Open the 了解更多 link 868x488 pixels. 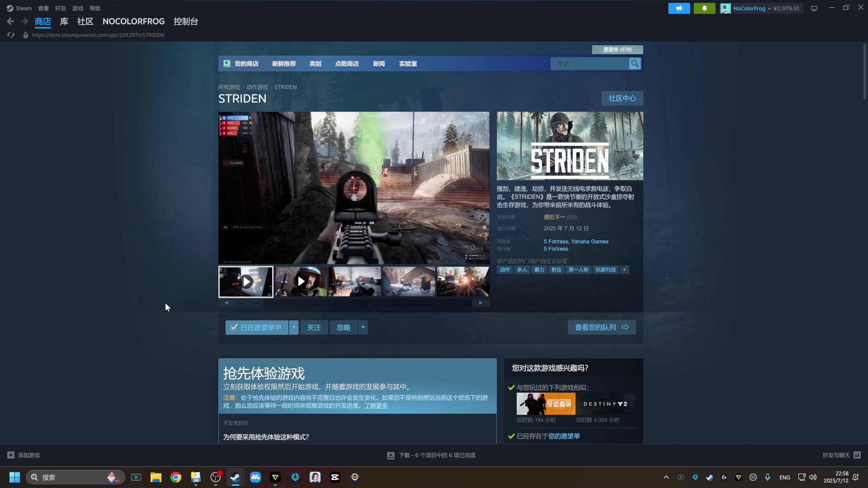click(376, 406)
